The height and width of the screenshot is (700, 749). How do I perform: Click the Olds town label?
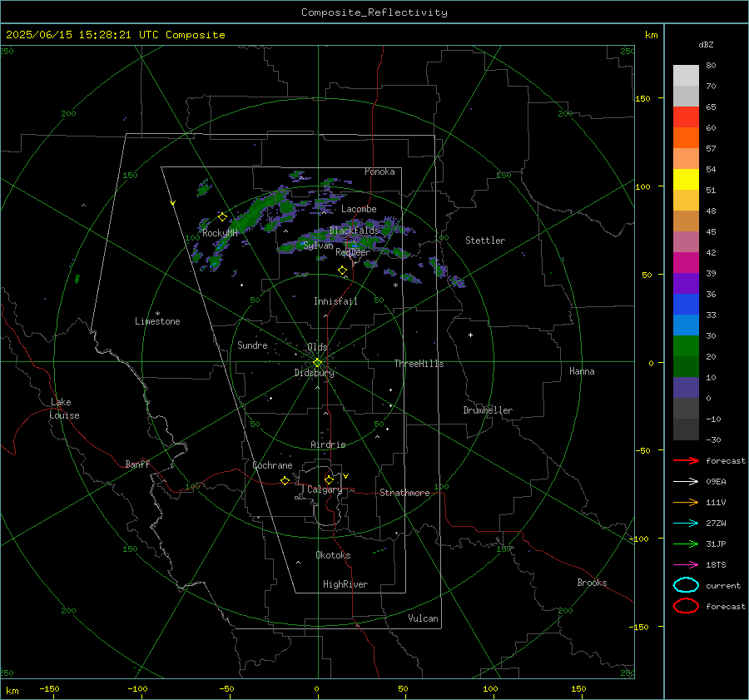click(317, 347)
